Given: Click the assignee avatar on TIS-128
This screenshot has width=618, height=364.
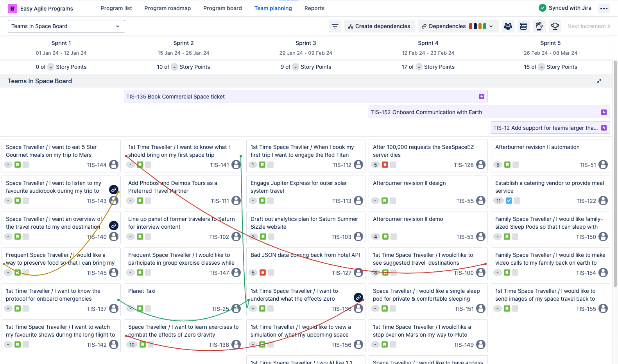Looking at the screenshot, I should pyautogui.click(x=481, y=165).
